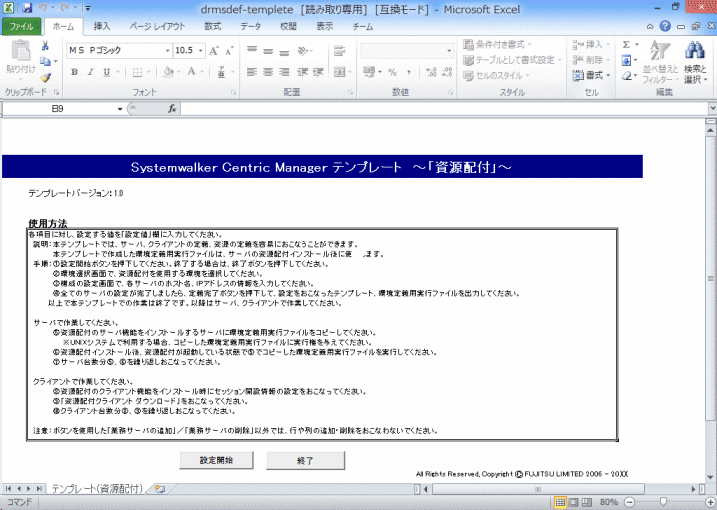Open the ファイル tab
This screenshot has width=717, height=510.
[x=21, y=27]
